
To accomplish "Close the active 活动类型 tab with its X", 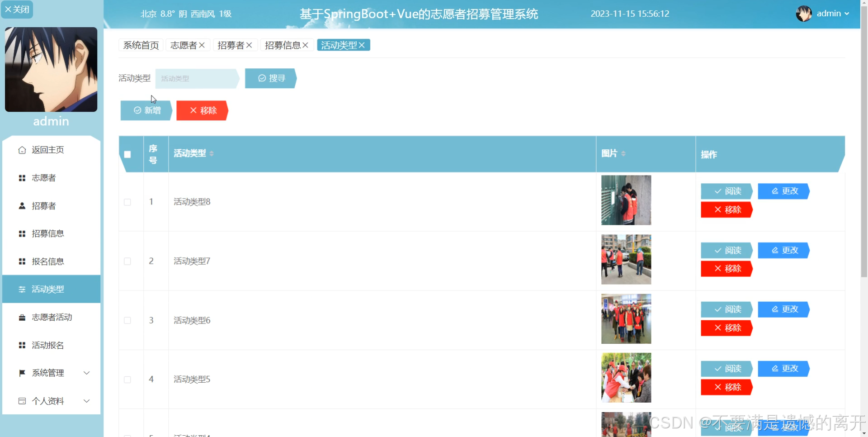I will pos(362,45).
